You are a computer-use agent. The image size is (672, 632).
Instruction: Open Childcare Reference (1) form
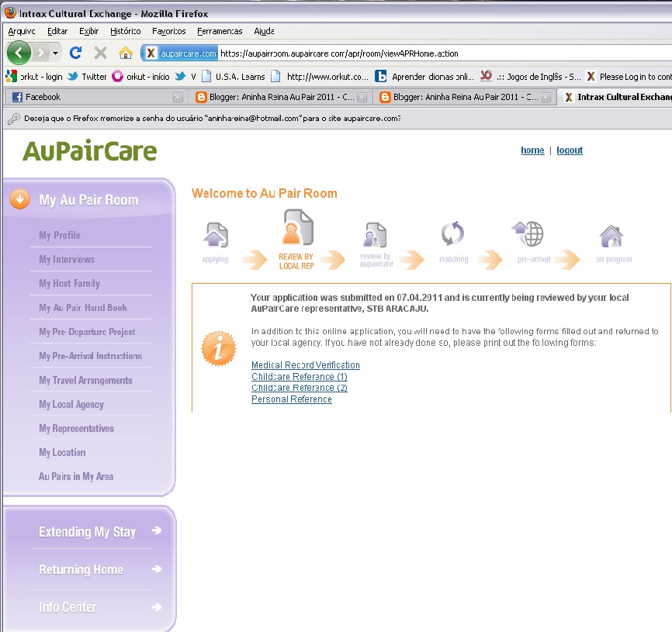coord(300,376)
